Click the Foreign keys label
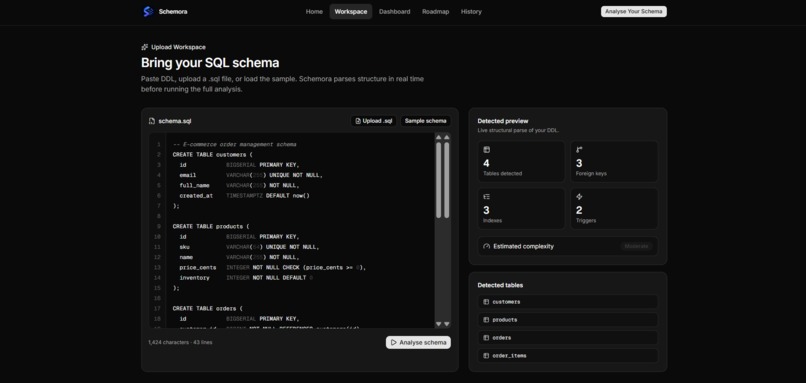Screen dimensions: 806x383 tap(591, 174)
